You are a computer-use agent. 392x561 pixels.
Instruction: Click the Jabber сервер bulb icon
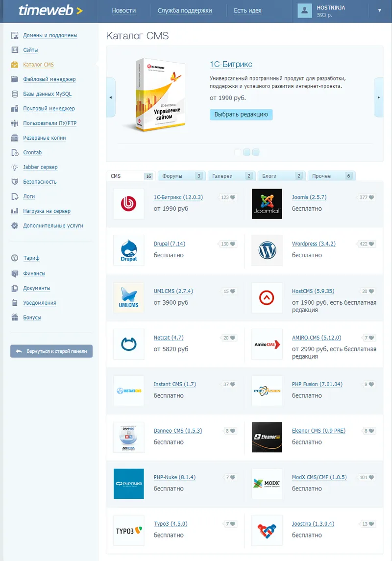tap(15, 167)
